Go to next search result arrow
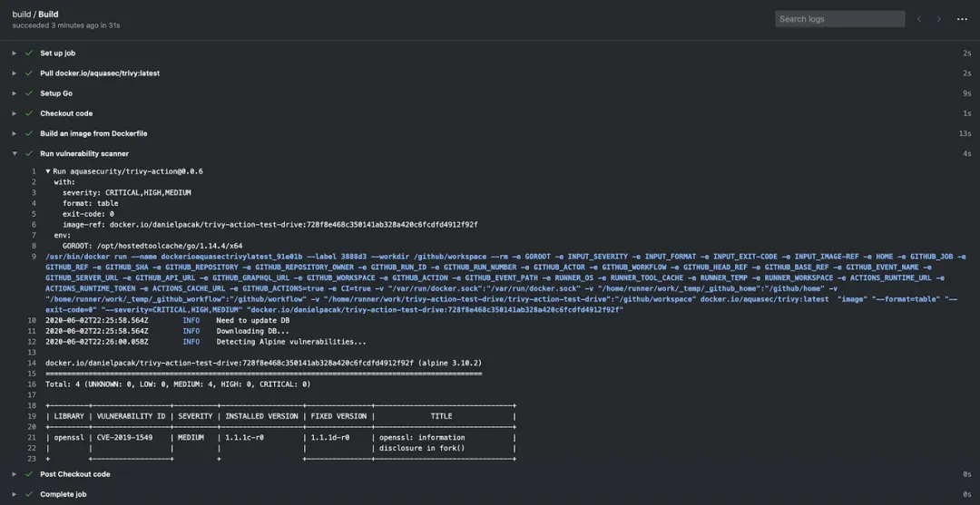980x505 pixels. pos(939,19)
